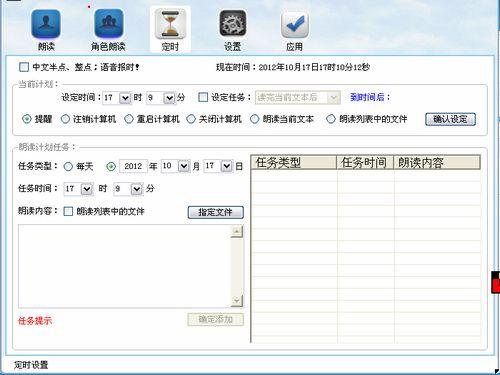Click the 定时设置 status bar text
This screenshot has width=500, height=375.
(x=31, y=365)
